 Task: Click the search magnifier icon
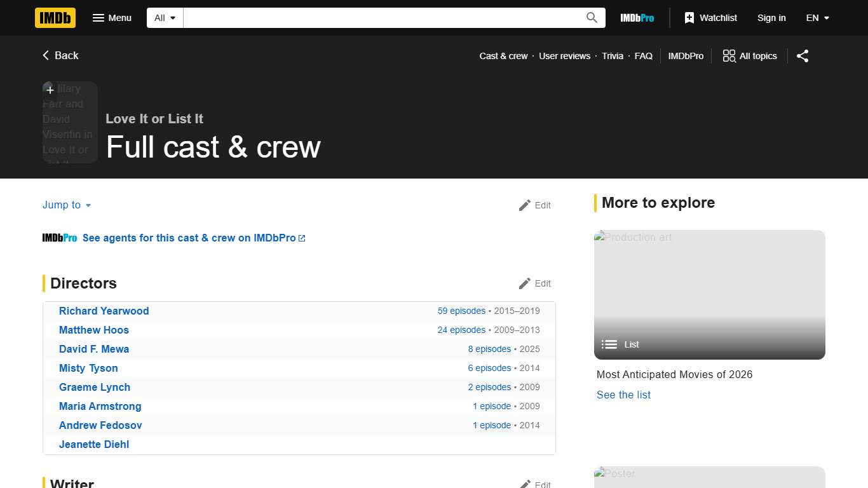tap(592, 18)
